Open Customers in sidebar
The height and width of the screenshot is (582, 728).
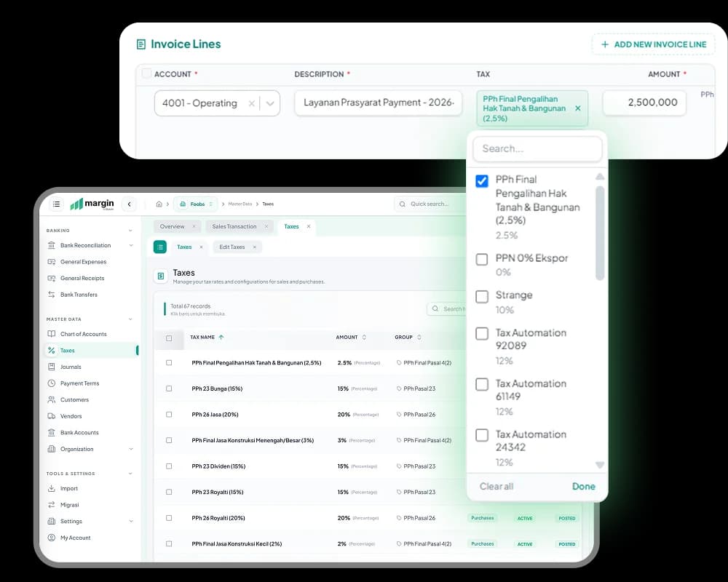74,399
